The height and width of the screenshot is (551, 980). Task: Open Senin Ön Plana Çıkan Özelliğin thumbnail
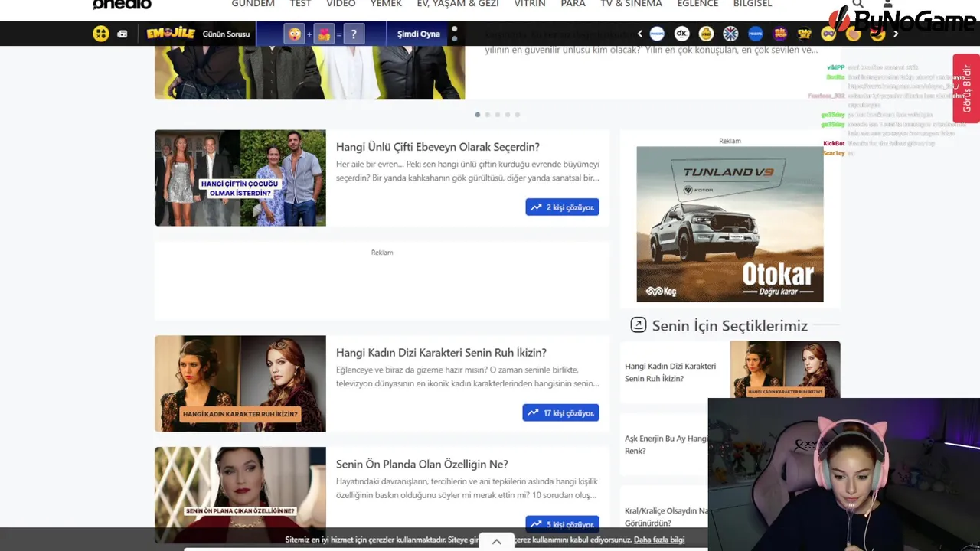coord(240,495)
